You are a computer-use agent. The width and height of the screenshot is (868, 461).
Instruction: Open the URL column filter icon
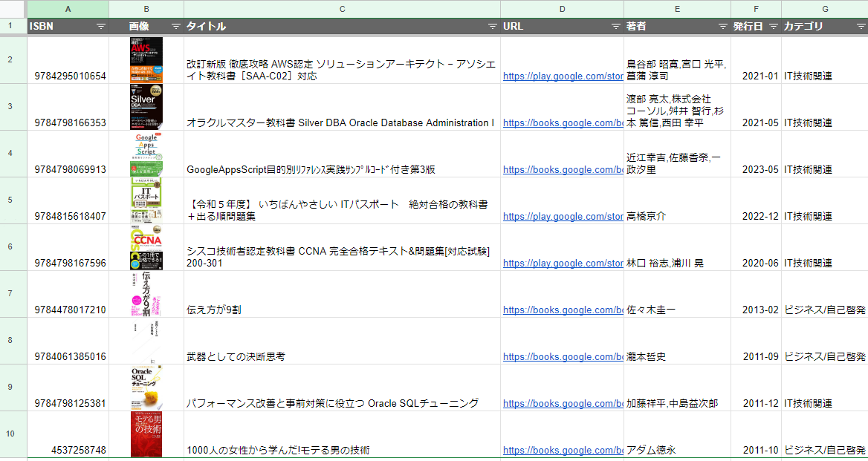point(616,26)
